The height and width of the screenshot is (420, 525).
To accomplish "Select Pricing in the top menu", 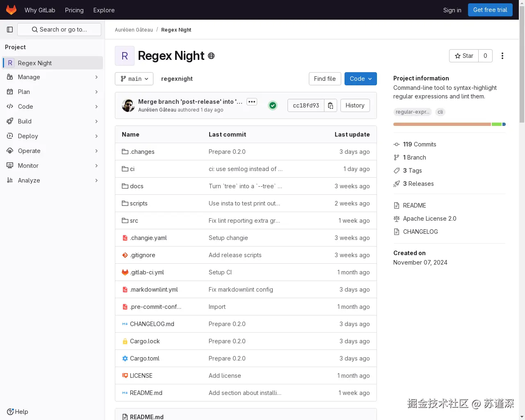I will tap(74, 10).
